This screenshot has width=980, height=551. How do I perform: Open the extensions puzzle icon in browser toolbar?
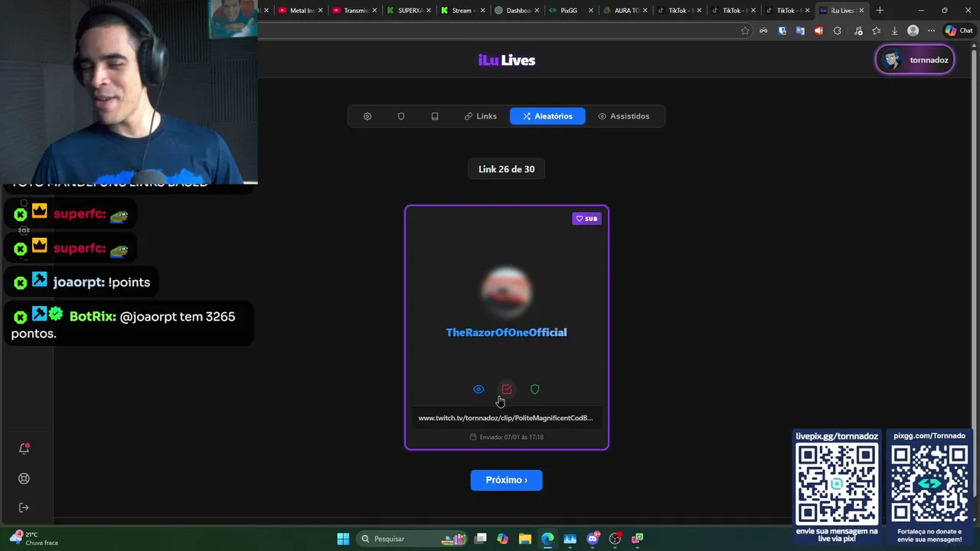coord(837,31)
